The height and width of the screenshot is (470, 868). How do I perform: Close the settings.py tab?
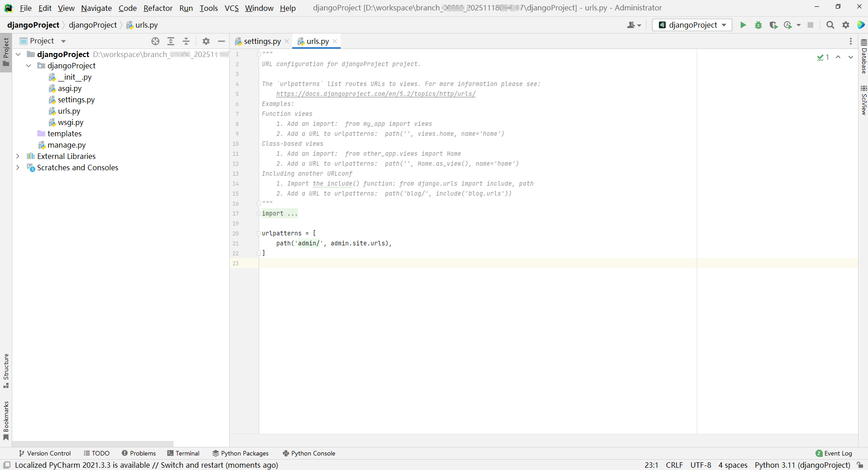(287, 41)
